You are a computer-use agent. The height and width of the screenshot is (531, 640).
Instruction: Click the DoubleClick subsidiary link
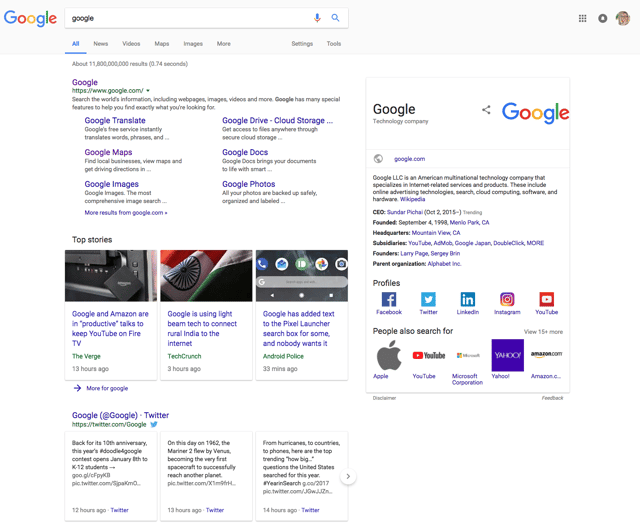click(x=509, y=243)
